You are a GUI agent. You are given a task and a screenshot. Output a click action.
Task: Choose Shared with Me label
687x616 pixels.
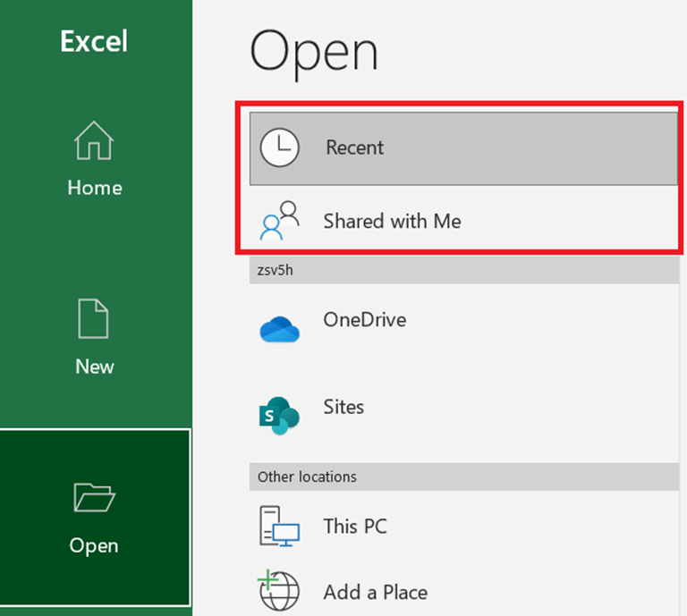[x=392, y=221]
